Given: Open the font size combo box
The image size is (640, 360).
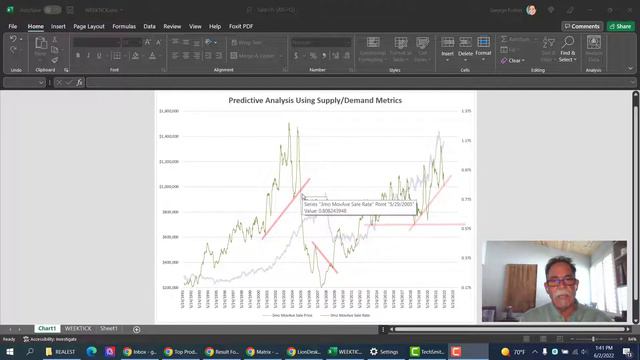Looking at the screenshot, I should [132, 42].
